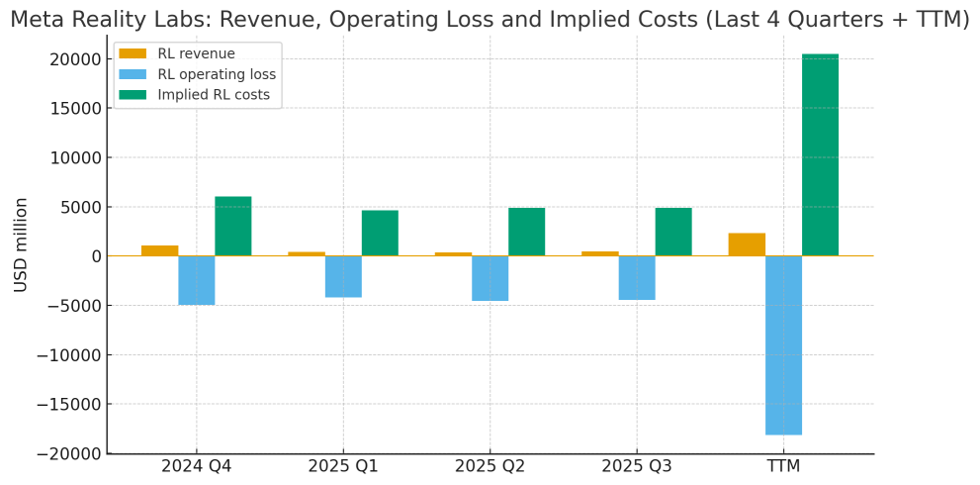980x485 pixels.
Task: Click the 20000 y-axis tick label
Action: pyautogui.click(x=75, y=59)
